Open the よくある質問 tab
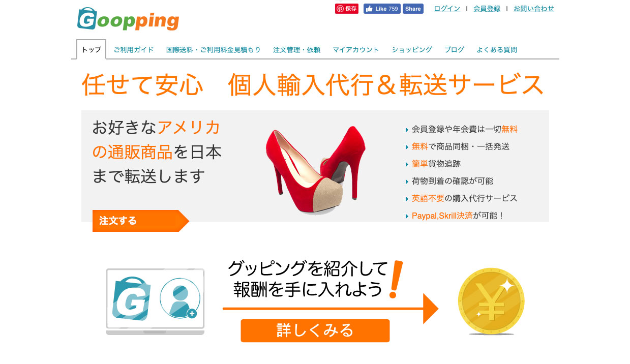This screenshot has height=364, width=630. coord(497,50)
